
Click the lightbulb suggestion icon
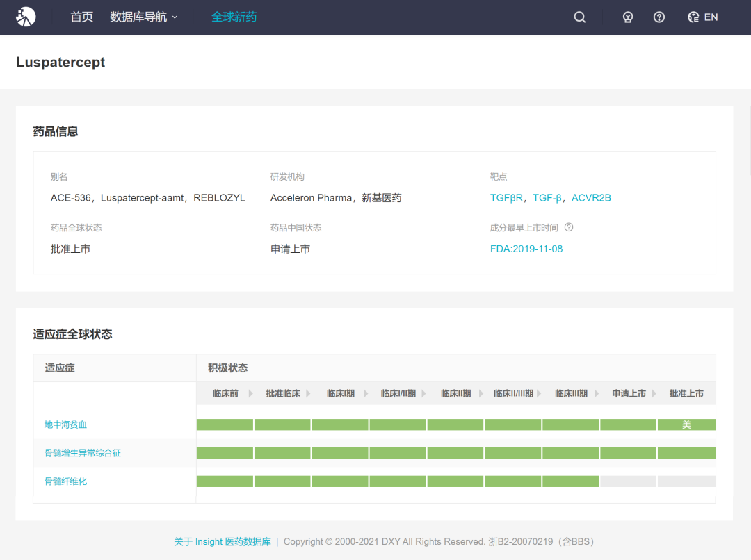coord(627,17)
